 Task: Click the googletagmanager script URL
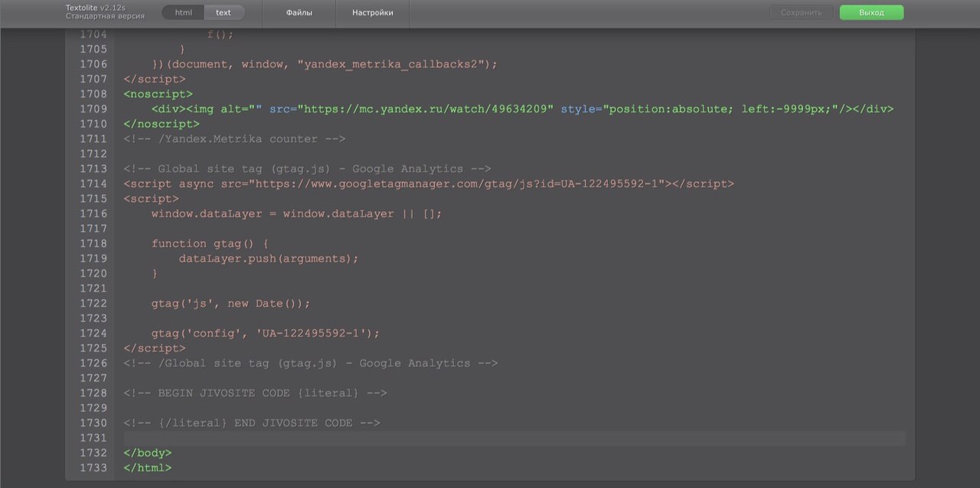click(456, 184)
